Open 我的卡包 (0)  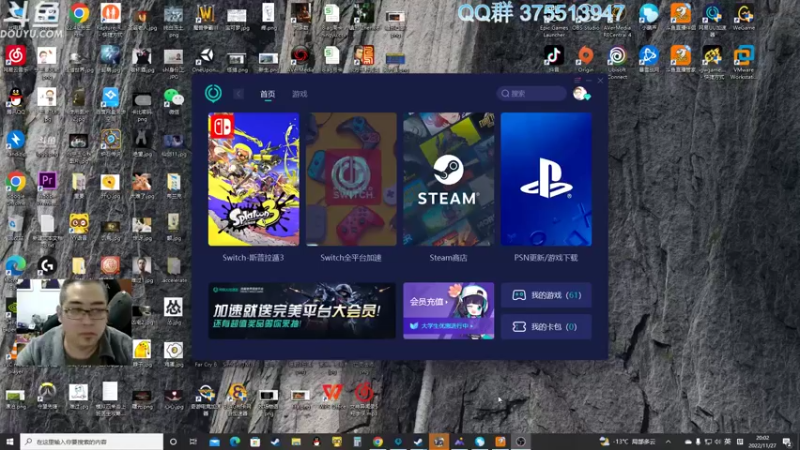[x=546, y=327]
